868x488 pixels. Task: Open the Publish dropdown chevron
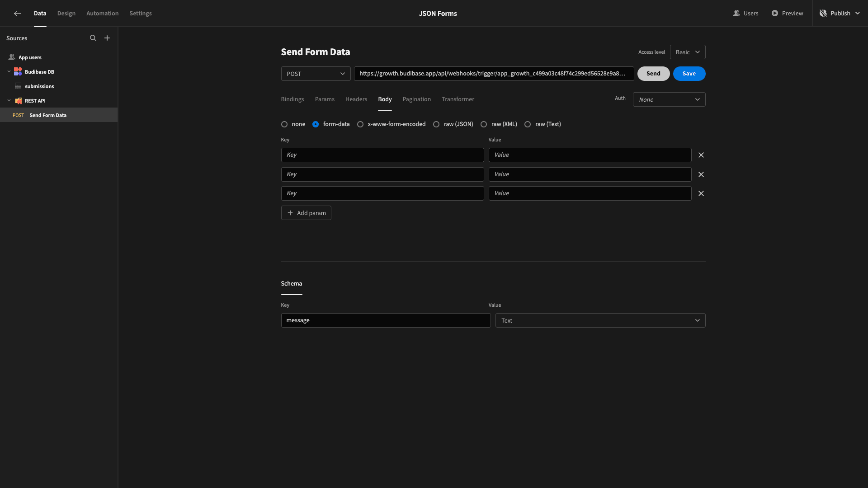tap(858, 14)
